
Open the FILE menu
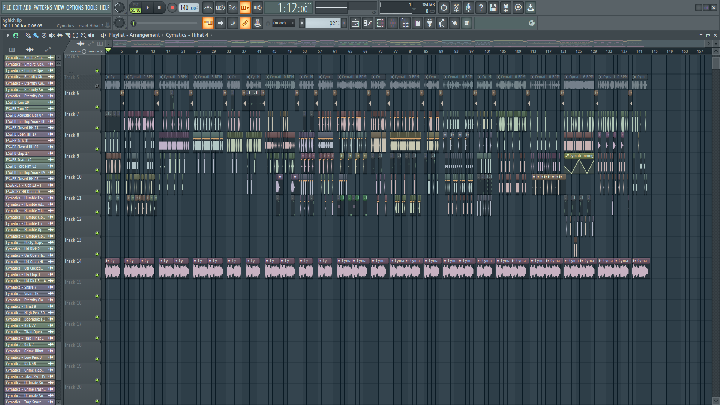[7, 7]
